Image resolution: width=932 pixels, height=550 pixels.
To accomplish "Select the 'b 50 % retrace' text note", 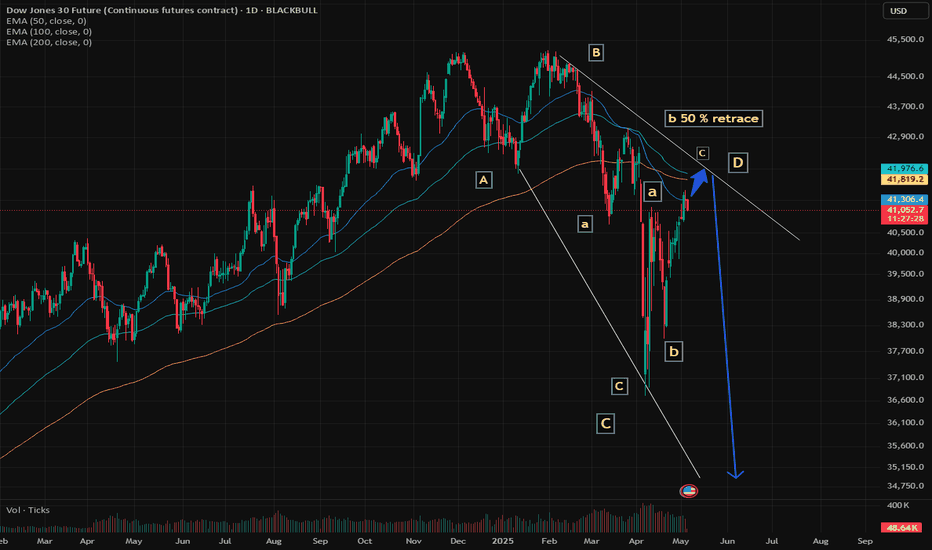I will 713,118.
